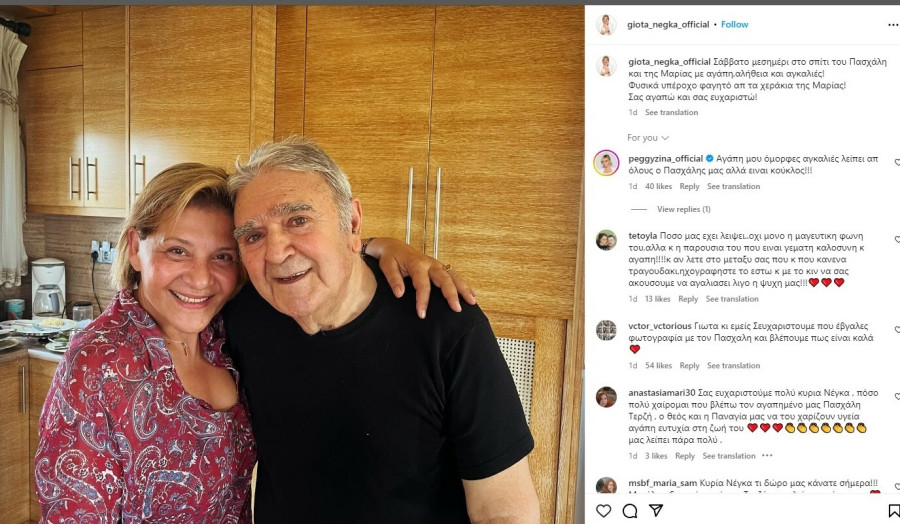See translation of the post caption
Viewport: 900px width, 524px height.
(x=671, y=112)
